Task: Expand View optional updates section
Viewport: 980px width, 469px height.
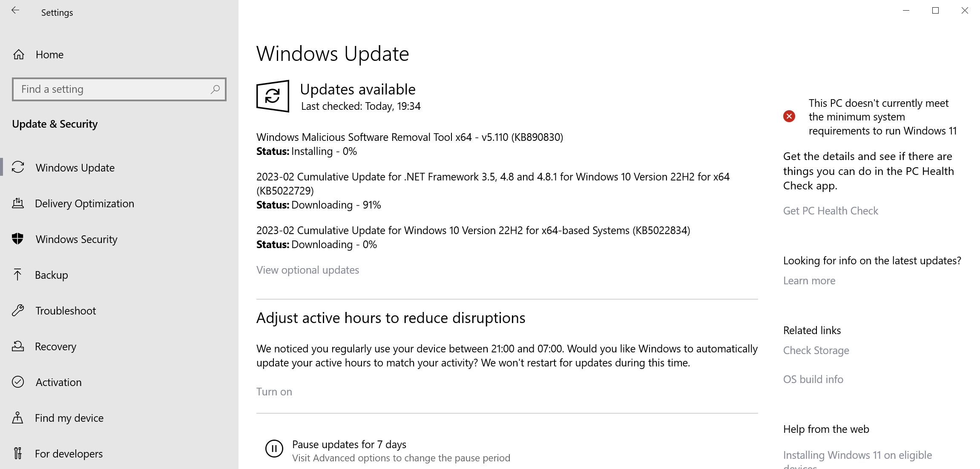Action: coord(308,270)
